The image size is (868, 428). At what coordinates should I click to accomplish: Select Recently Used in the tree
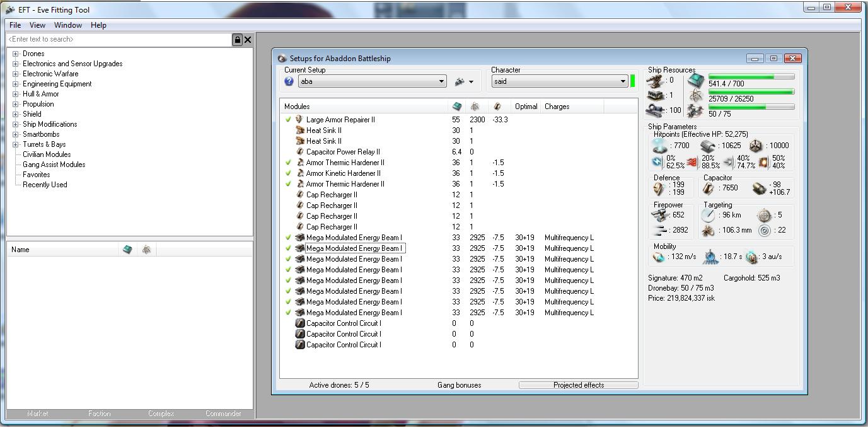click(x=45, y=185)
